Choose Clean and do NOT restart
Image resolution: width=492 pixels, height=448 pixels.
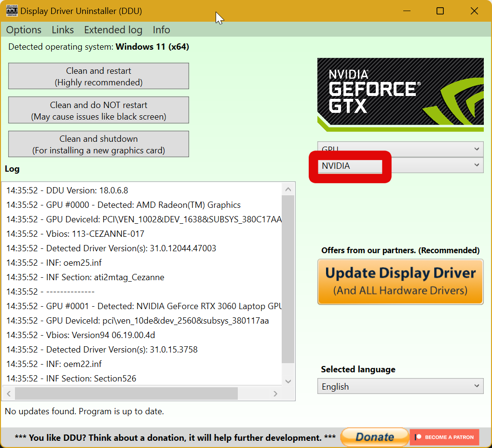click(x=98, y=110)
